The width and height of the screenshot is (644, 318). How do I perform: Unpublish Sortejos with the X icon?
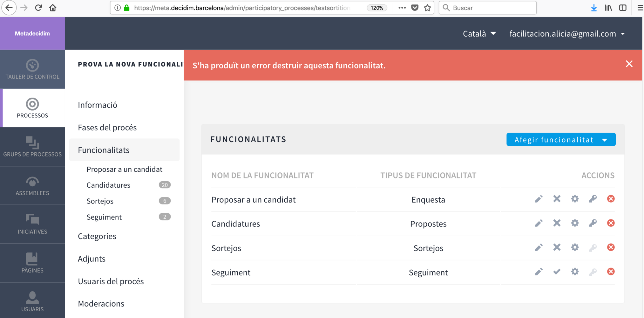coord(557,247)
